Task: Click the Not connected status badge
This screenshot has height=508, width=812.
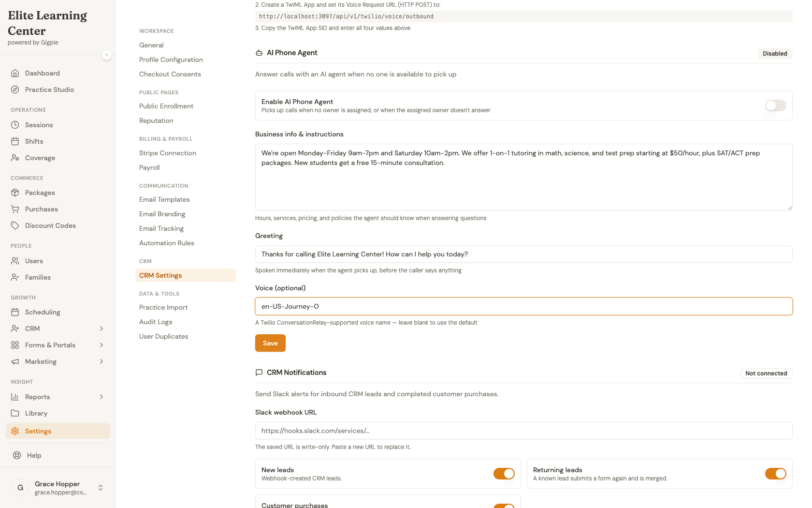Action: tap(766, 374)
